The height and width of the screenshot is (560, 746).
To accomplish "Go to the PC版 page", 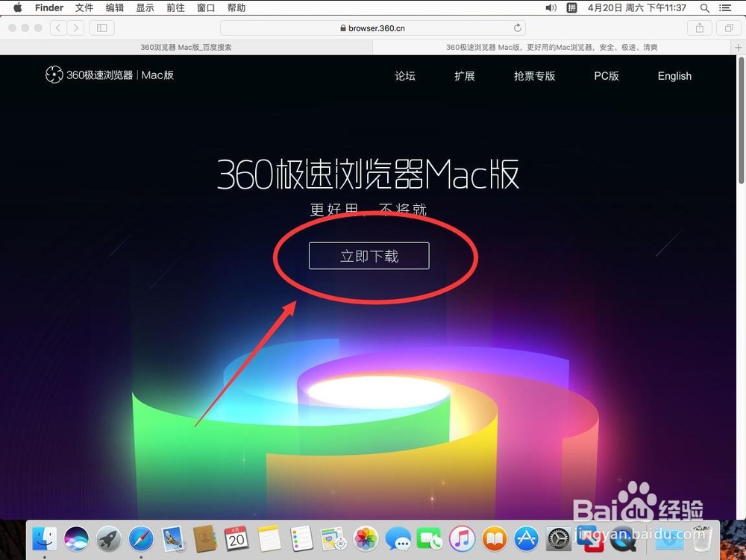I will (606, 76).
